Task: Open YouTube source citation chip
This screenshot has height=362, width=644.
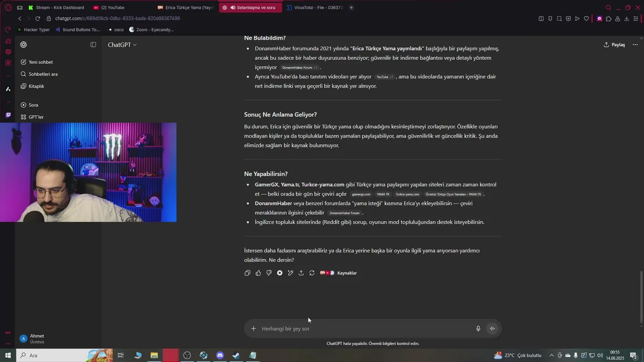Action: (x=385, y=77)
